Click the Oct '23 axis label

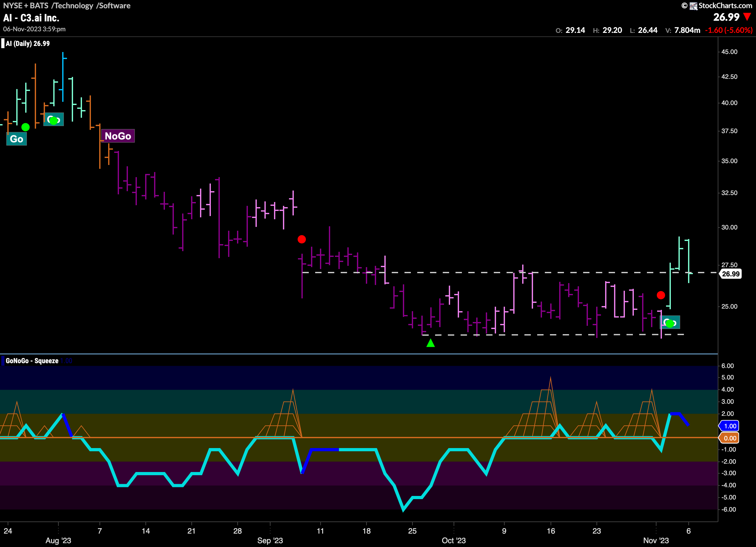pyautogui.click(x=454, y=540)
